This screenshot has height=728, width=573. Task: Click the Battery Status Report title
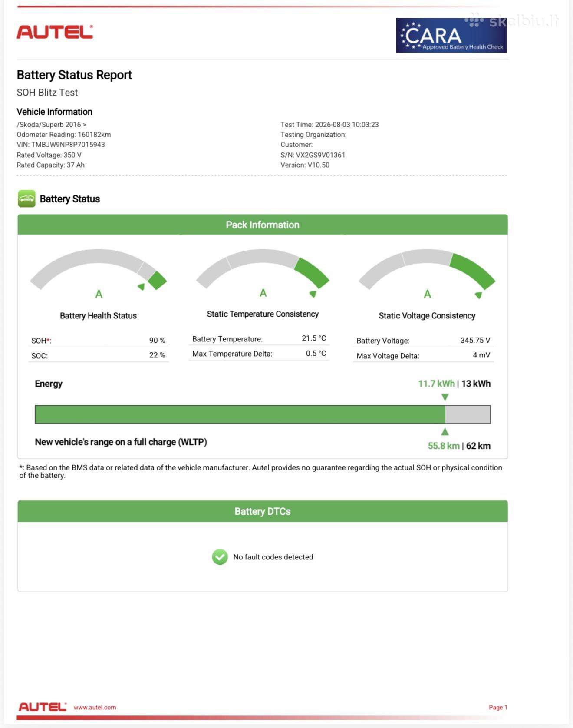click(74, 75)
